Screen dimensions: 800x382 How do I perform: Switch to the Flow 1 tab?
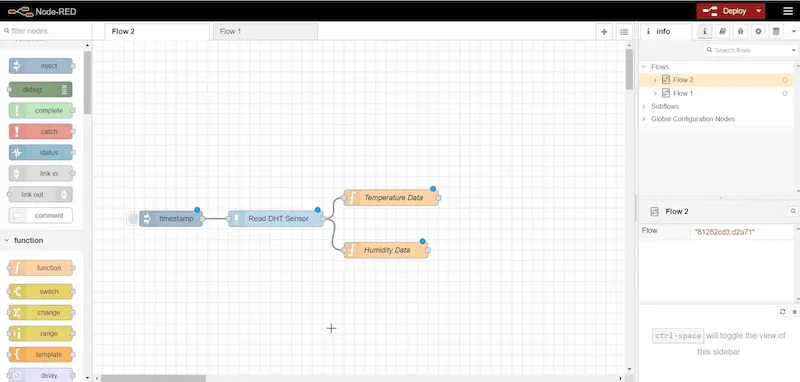click(265, 32)
